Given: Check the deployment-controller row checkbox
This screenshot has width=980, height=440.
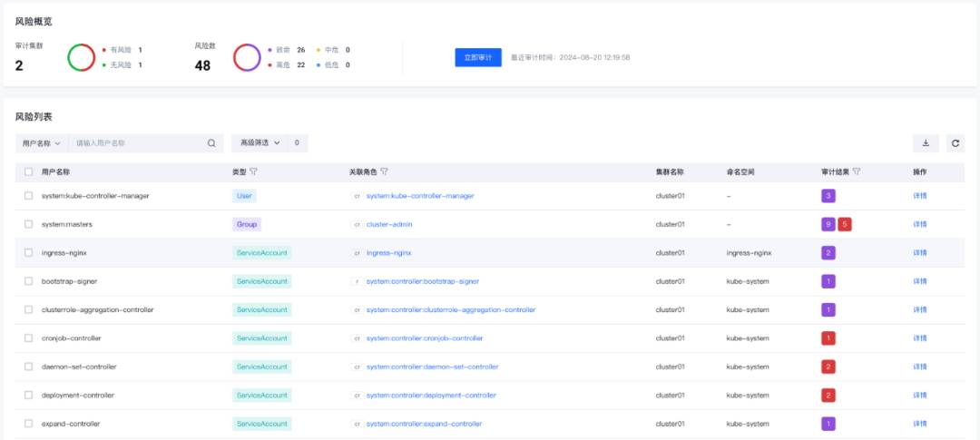Looking at the screenshot, I should coord(29,396).
